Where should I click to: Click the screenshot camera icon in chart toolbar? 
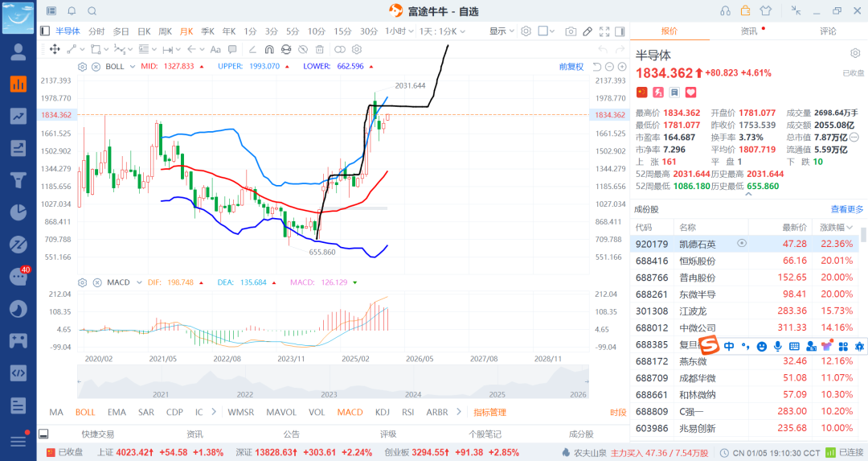[x=571, y=31]
